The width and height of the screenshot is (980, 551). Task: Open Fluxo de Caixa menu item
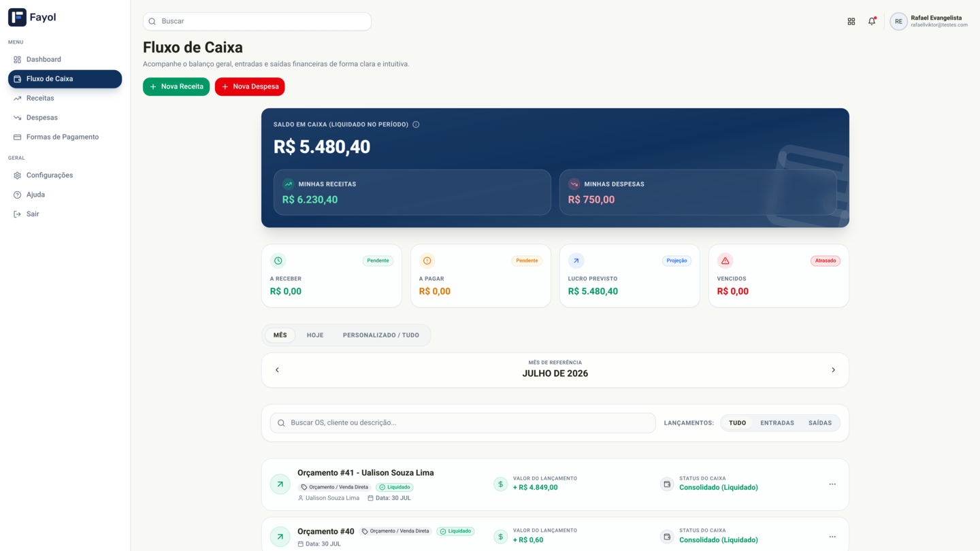pos(65,79)
